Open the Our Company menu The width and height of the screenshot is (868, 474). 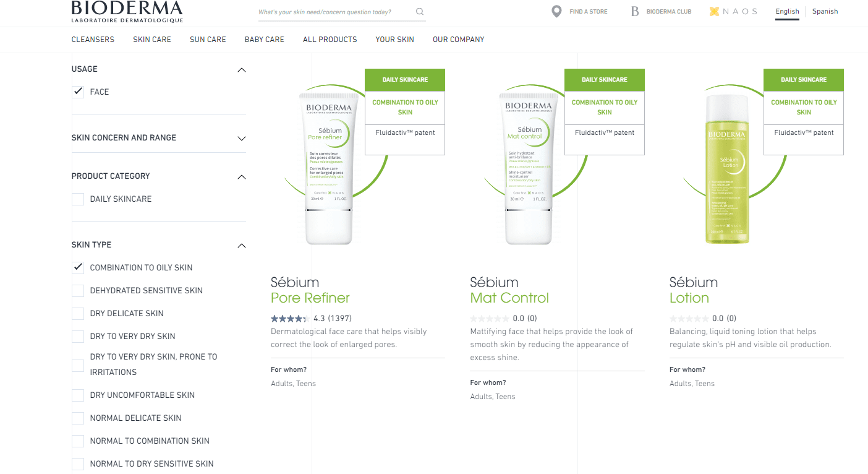coord(459,39)
